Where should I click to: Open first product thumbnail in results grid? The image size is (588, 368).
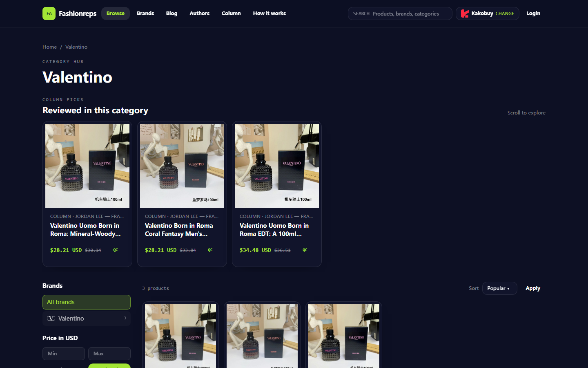tap(180, 336)
